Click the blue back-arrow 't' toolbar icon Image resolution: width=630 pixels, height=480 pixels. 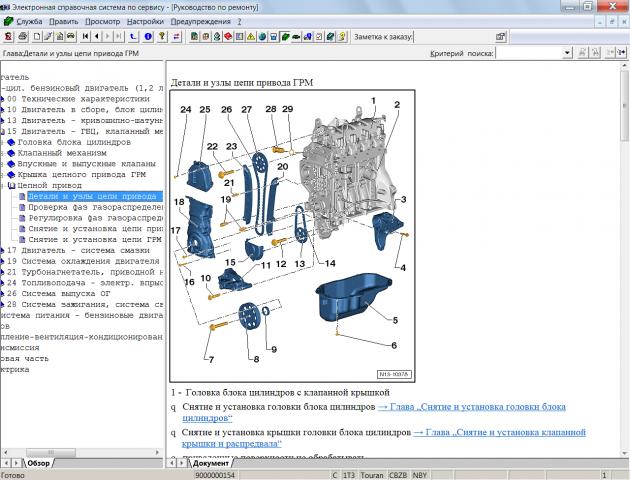click(x=133, y=37)
